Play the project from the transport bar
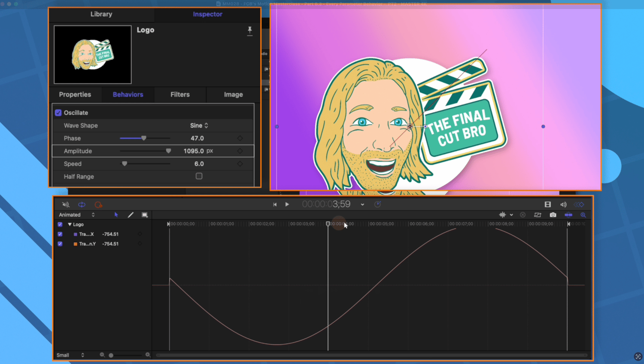Screen dimensions: 644x364 (x=287, y=205)
